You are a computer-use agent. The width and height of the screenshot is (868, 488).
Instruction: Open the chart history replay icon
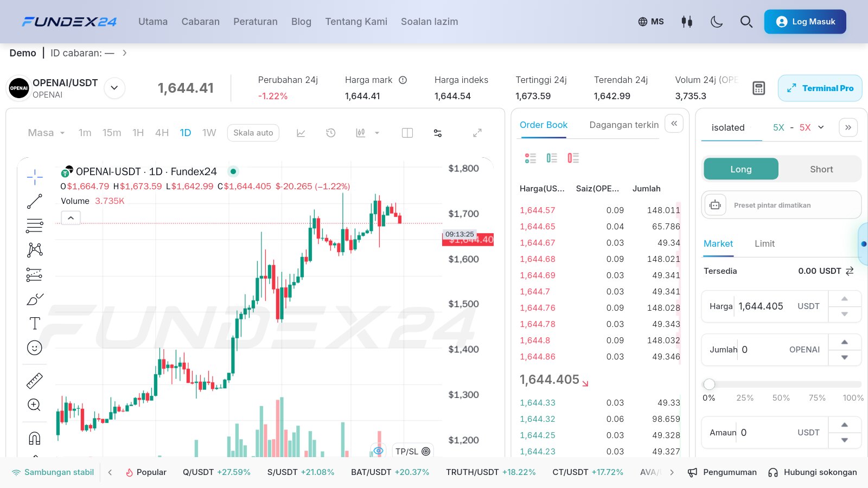[331, 133]
